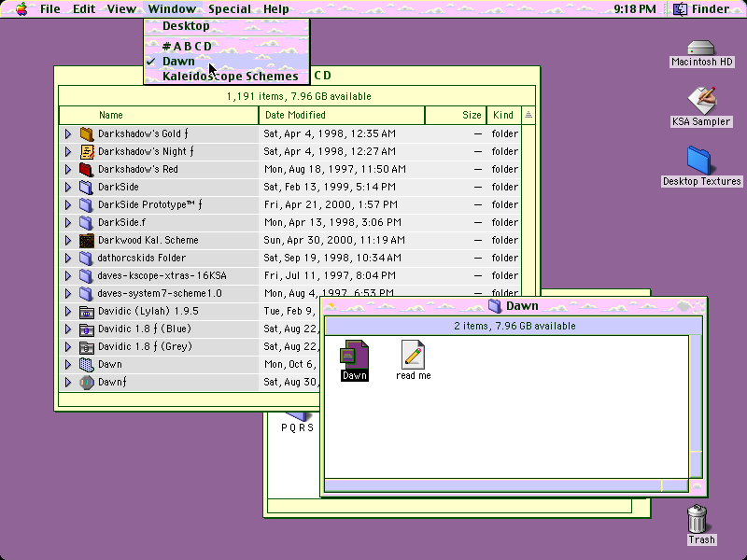Expand the DarkSide.f folder
747x560 pixels.
(68, 222)
